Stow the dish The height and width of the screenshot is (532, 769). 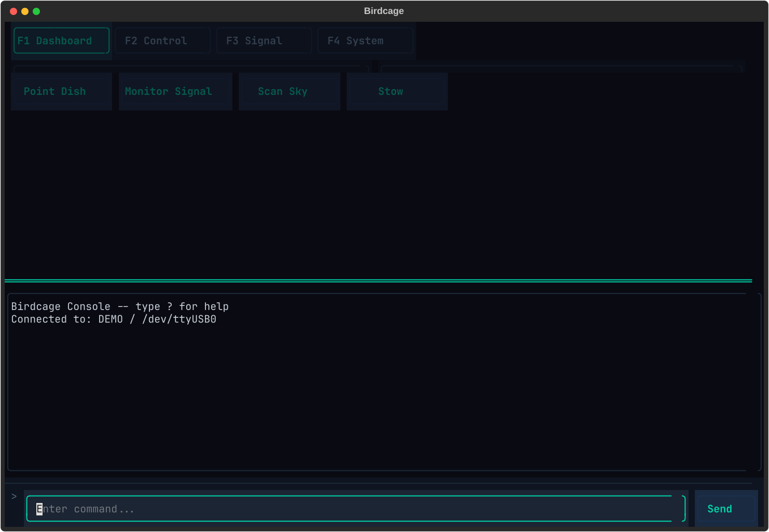point(397,91)
